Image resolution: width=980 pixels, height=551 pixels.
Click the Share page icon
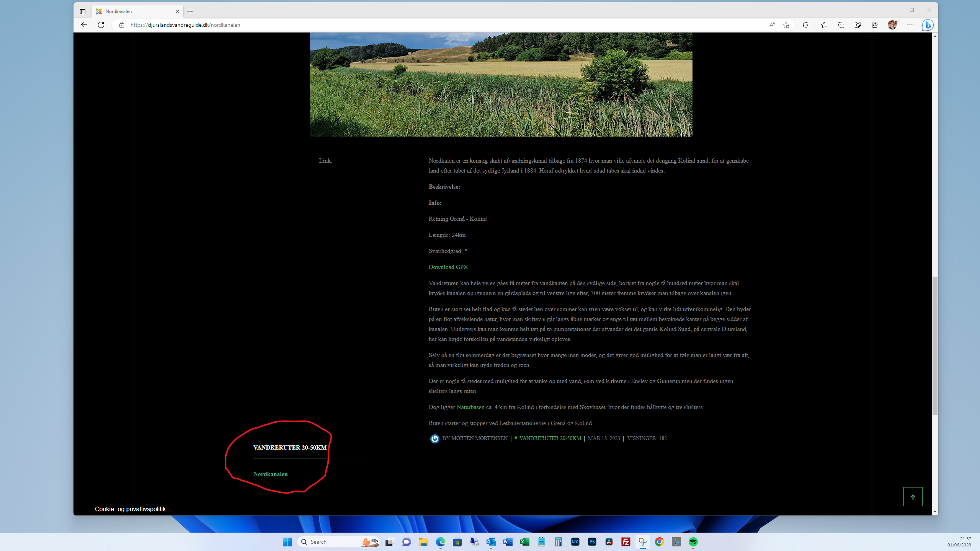point(875,25)
